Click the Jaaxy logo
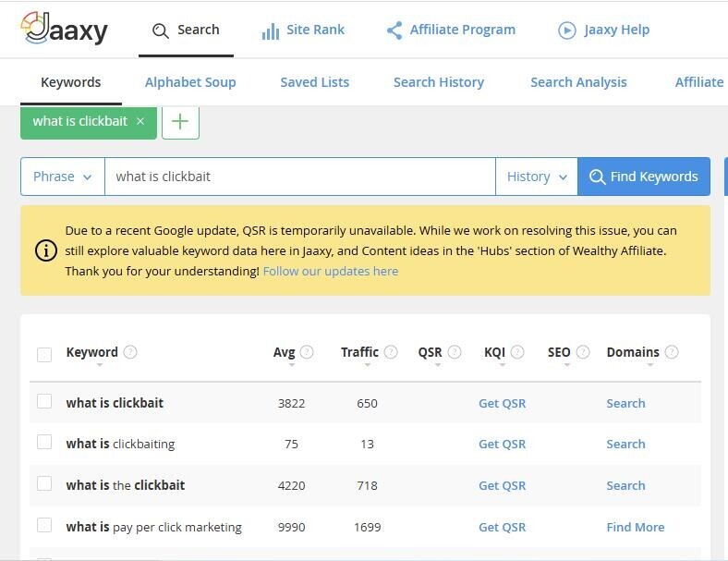Image resolution: width=728 pixels, height=561 pixels. coord(64,30)
